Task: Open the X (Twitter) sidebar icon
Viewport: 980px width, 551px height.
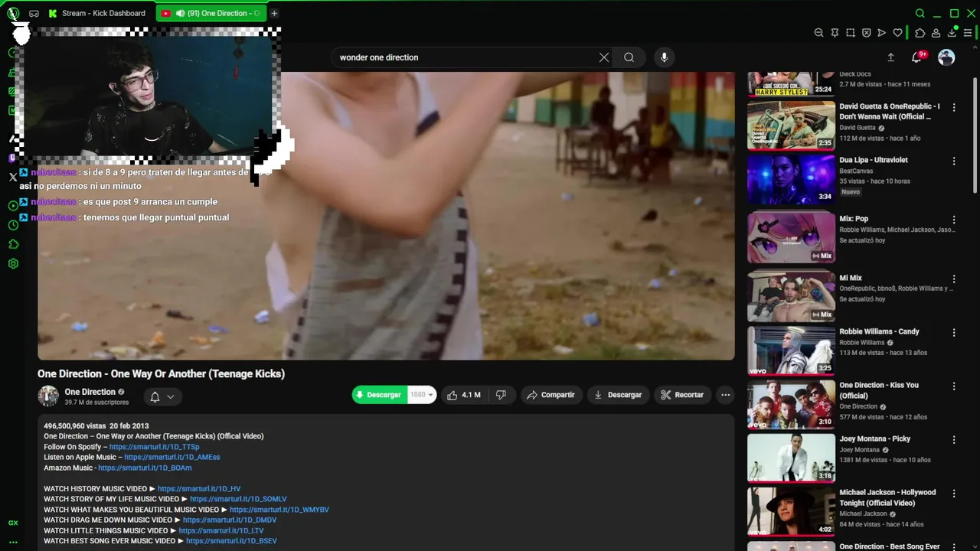Action: [13, 177]
